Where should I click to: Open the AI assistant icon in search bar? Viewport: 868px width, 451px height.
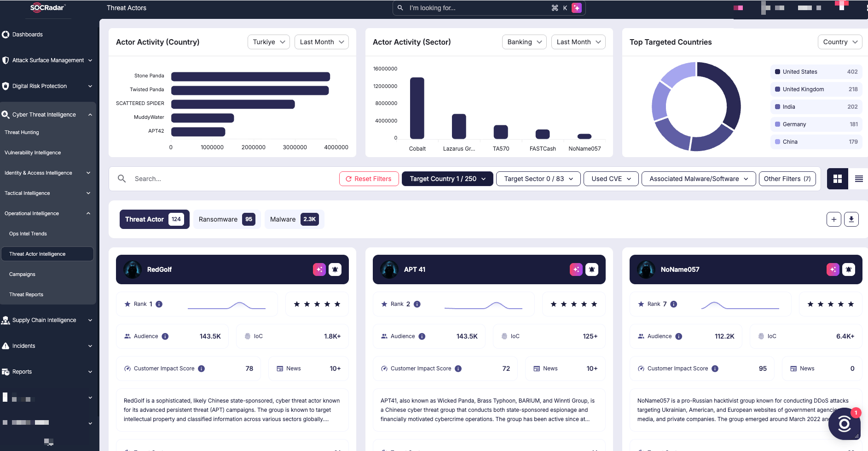[x=576, y=8]
